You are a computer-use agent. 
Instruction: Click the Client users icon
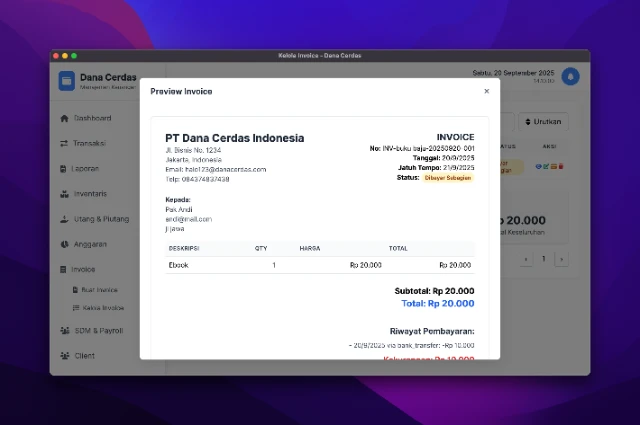click(65, 356)
